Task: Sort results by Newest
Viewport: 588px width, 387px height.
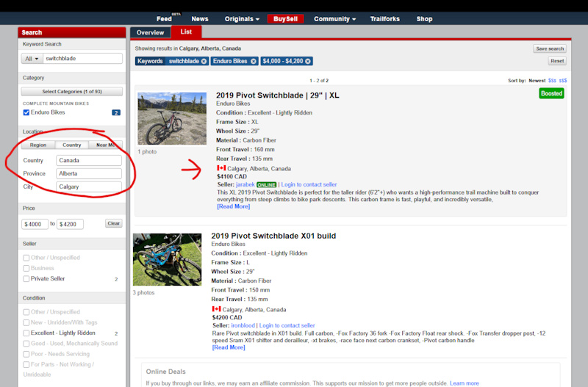Action: click(x=537, y=81)
